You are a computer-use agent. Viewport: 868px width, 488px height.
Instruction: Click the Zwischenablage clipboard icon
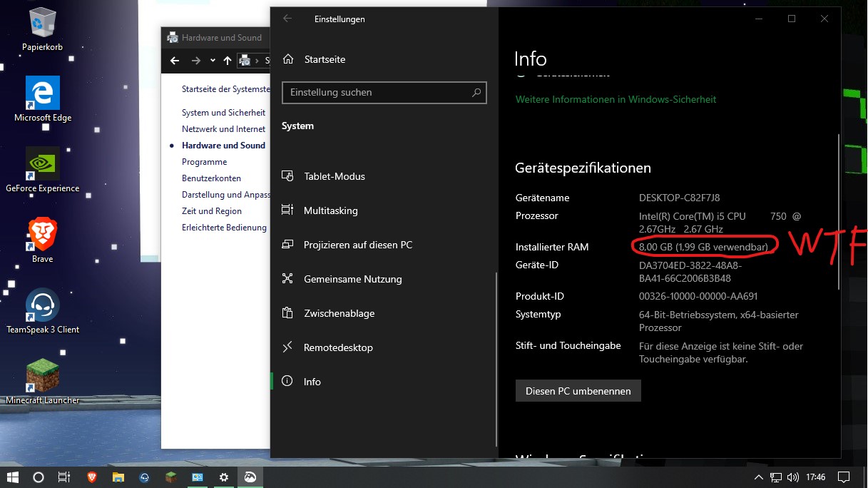(287, 313)
